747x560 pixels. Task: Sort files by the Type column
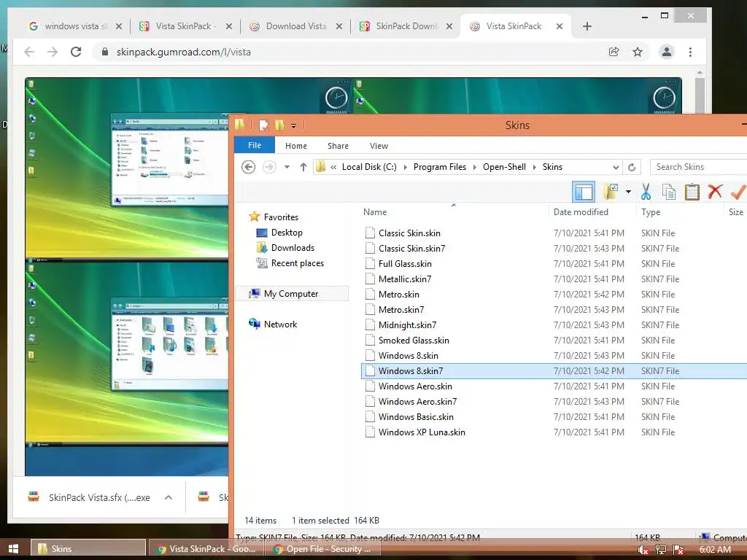pyautogui.click(x=651, y=212)
